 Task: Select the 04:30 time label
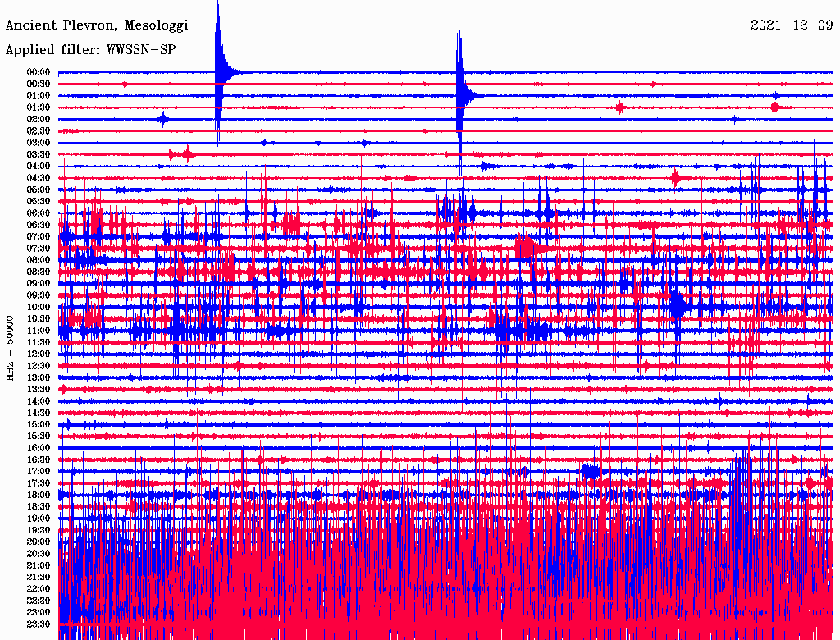click(39, 178)
